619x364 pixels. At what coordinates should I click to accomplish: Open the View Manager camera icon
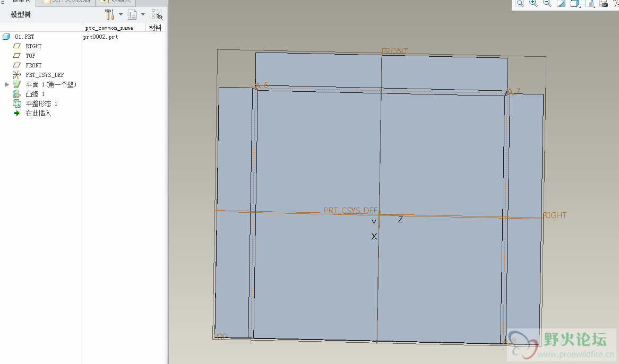pyautogui.click(x=604, y=4)
